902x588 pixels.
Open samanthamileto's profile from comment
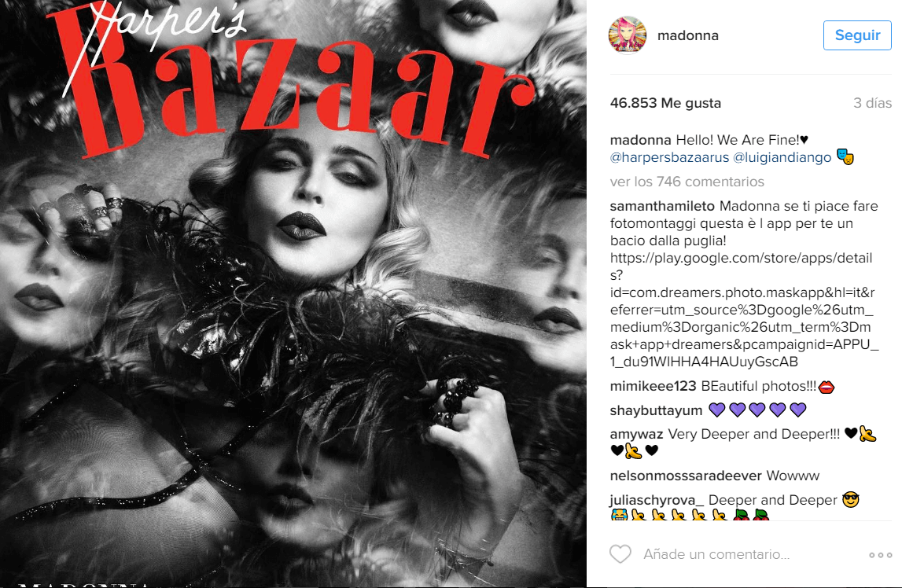click(662, 206)
